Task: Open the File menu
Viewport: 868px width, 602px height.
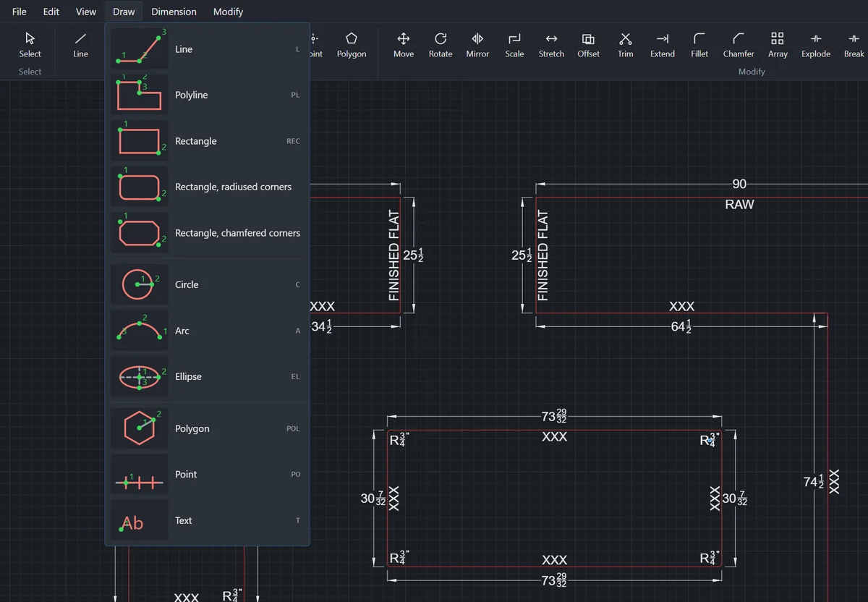Action: (x=20, y=12)
